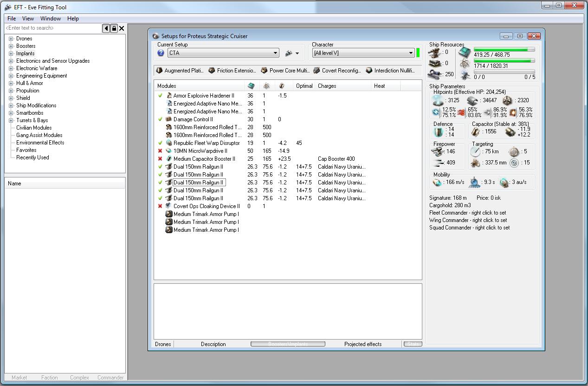
Task: Click the Augmented Plating subsystem icon
Action: 159,71
